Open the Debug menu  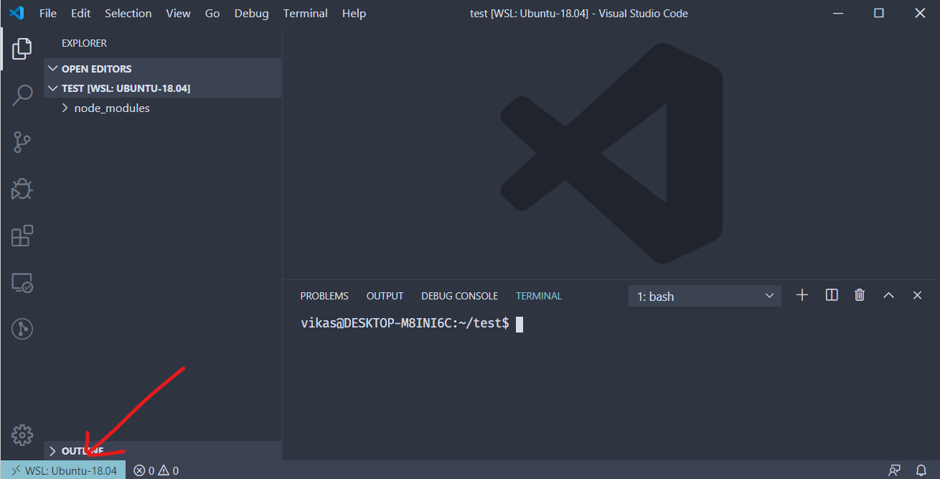(251, 13)
